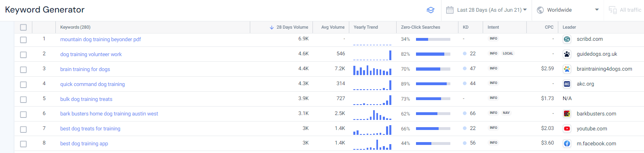View yearly trend chart for bark busters row
Image resolution: width=644 pixels, height=153 pixels.
pyautogui.click(x=372, y=115)
